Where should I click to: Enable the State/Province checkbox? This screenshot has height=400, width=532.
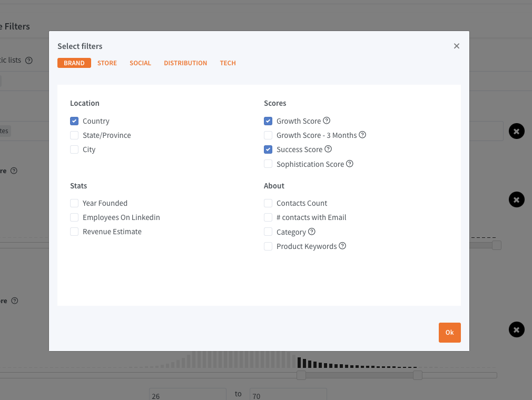[x=74, y=135]
